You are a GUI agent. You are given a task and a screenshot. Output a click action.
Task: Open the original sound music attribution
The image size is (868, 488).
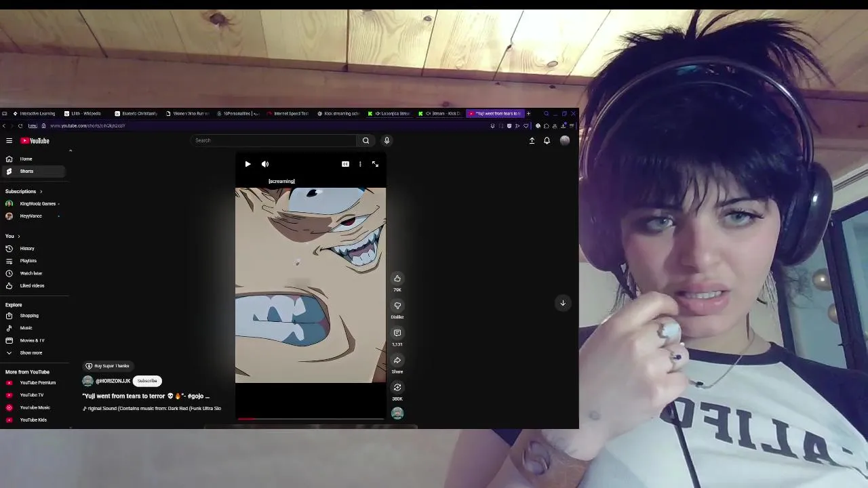(x=152, y=409)
